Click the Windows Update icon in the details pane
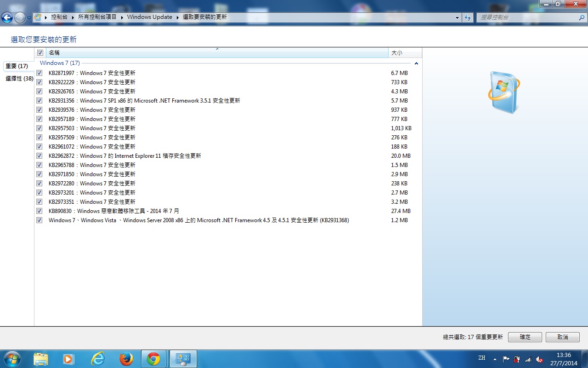Screen dimensions: 588x368 tap(504, 92)
